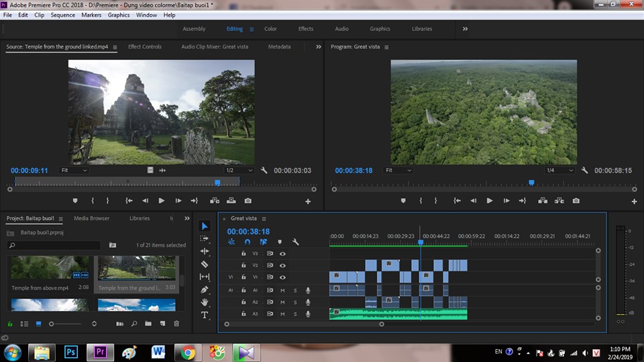This screenshot has width=644, height=362.
Task: Select Temple from above.mp4 thumbnail
Action: (50, 267)
